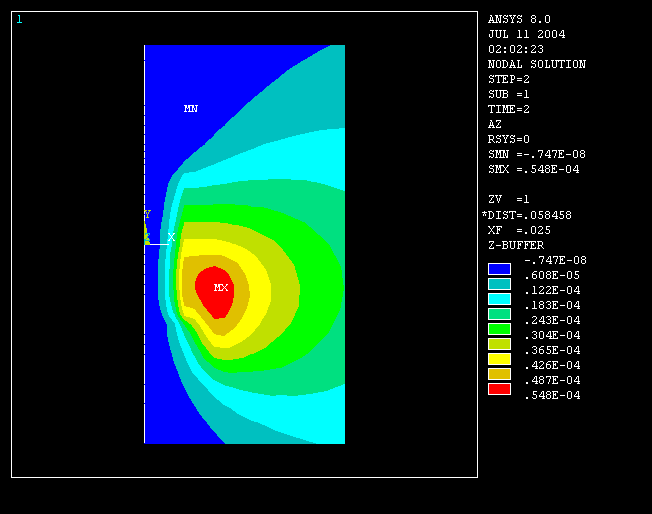The height and width of the screenshot is (514, 652).
Task: Click the teal legend swatch near .608E-05
Action: (499, 284)
